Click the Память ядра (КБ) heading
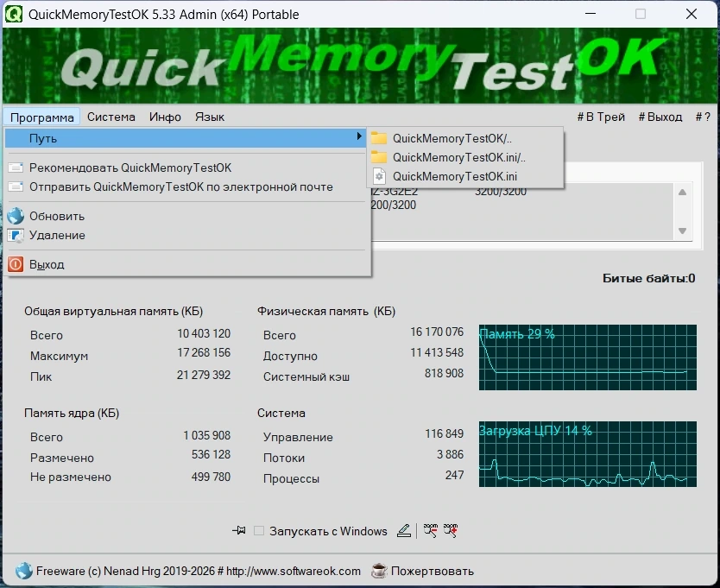Image resolution: width=720 pixels, height=588 pixels. pyautogui.click(x=72, y=414)
